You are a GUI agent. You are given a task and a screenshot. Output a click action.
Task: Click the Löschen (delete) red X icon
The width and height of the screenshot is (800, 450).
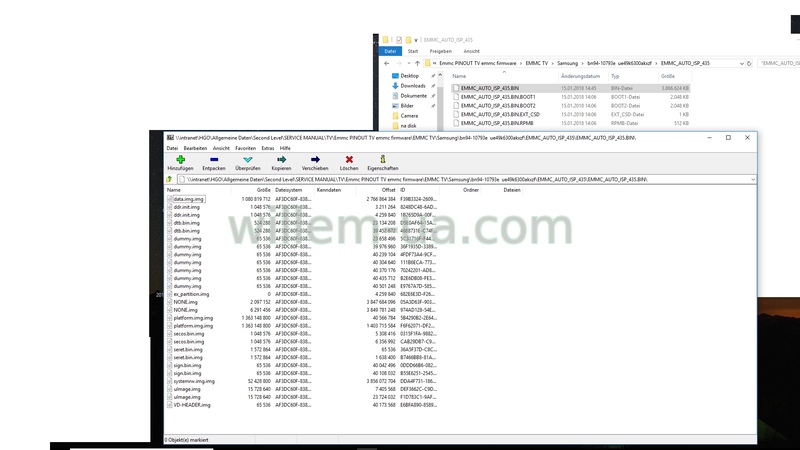(349, 159)
